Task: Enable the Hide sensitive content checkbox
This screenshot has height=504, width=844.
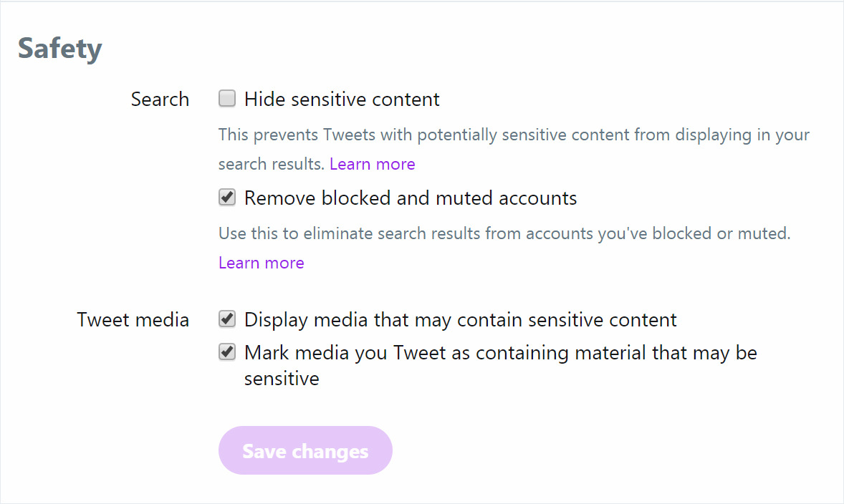Action: click(227, 98)
